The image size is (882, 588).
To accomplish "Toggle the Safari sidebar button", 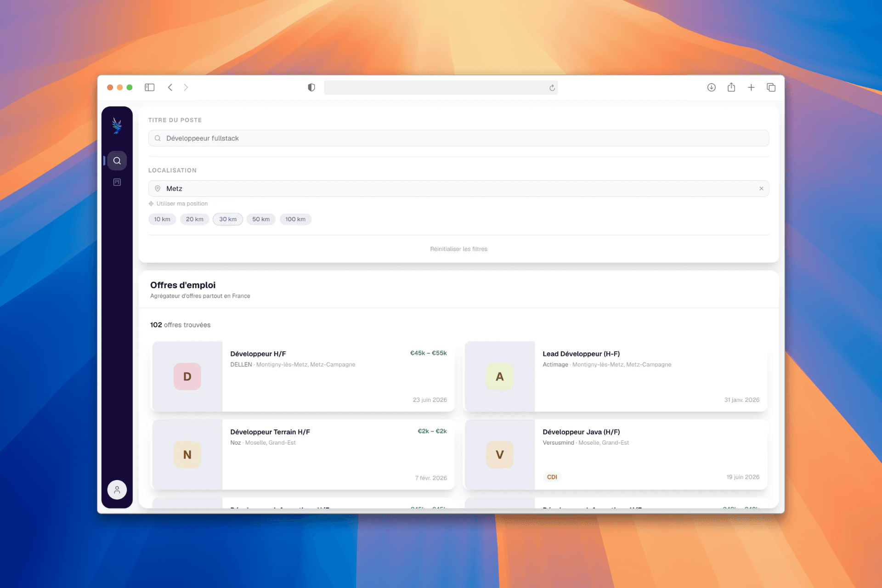I will coord(150,87).
